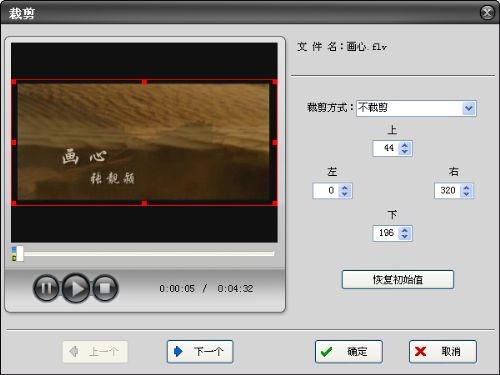Viewport: 500px width, 375px height.
Task: Pause the video preview
Action: point(46,288)
